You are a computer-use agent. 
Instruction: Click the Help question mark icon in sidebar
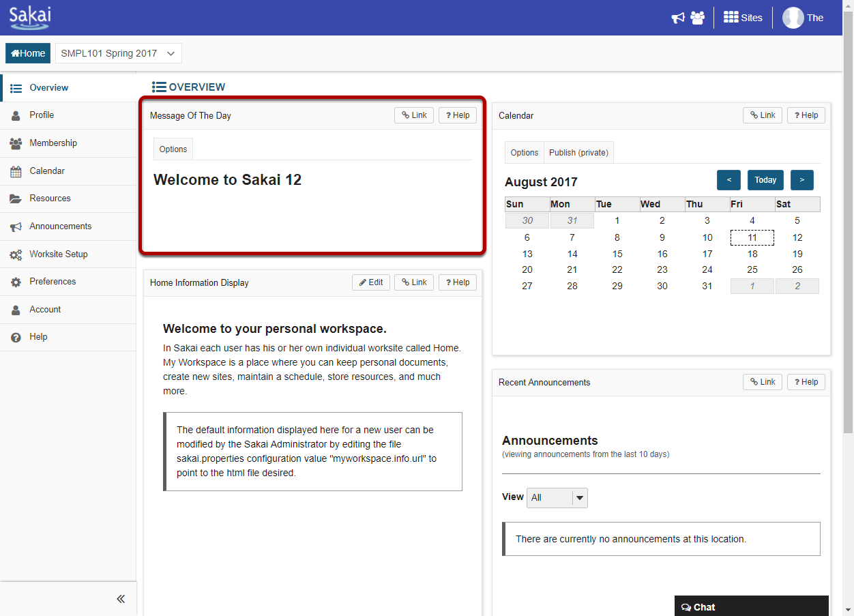pyautogui.click(x=16, y=338)
